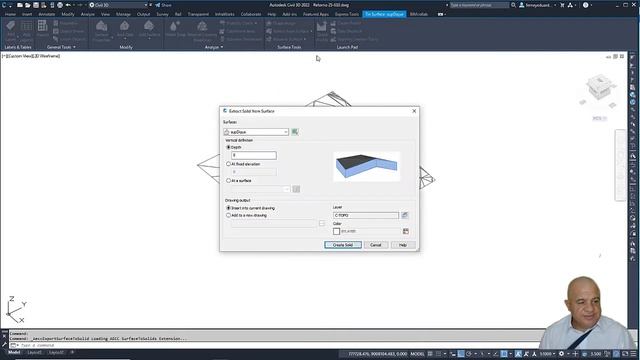Click Catchment Area in the Analyze panel
640x360 pixels.
(x=238, y=31)
